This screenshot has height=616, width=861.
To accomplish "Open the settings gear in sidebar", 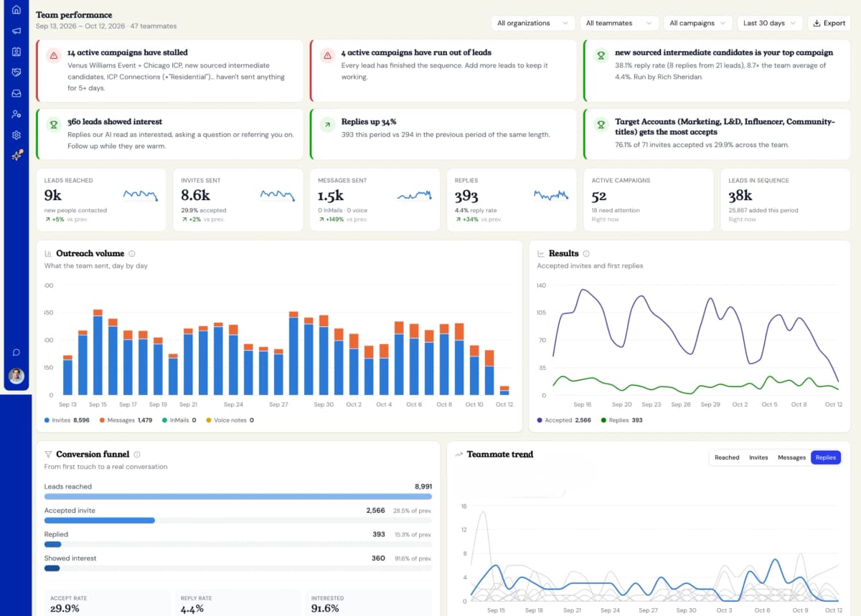I will coord(17,135).
